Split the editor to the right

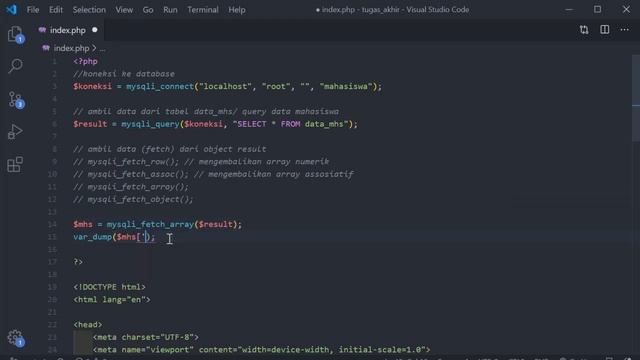coord(604,30)
